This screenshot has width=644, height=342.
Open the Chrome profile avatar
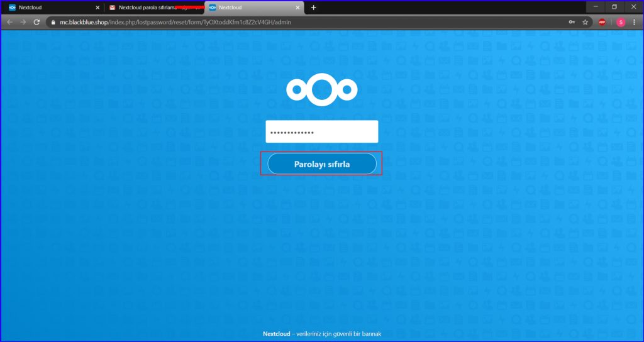[x=621, y=22]
